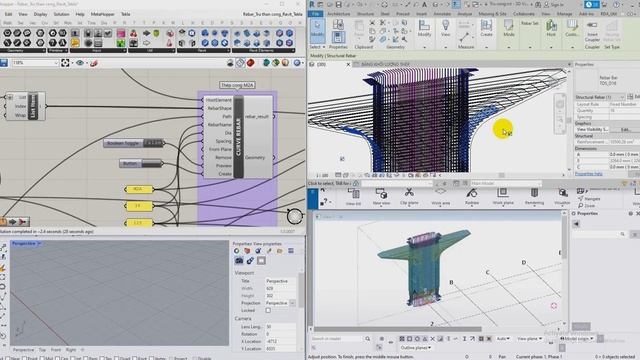Save the Grasshopper document with the floppy icon
Image resolution: width=640 pixels, height=360 pixels.
(x=4, y=63)
